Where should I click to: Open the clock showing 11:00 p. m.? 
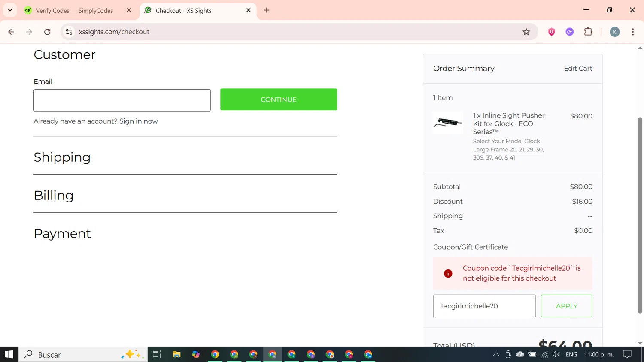coord(599,354)
